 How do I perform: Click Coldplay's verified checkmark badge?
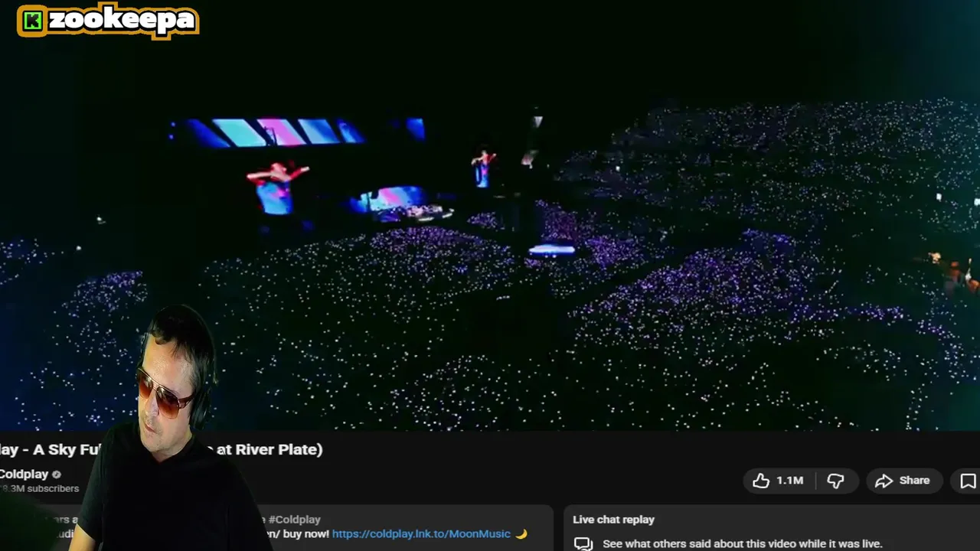[57, 474]
